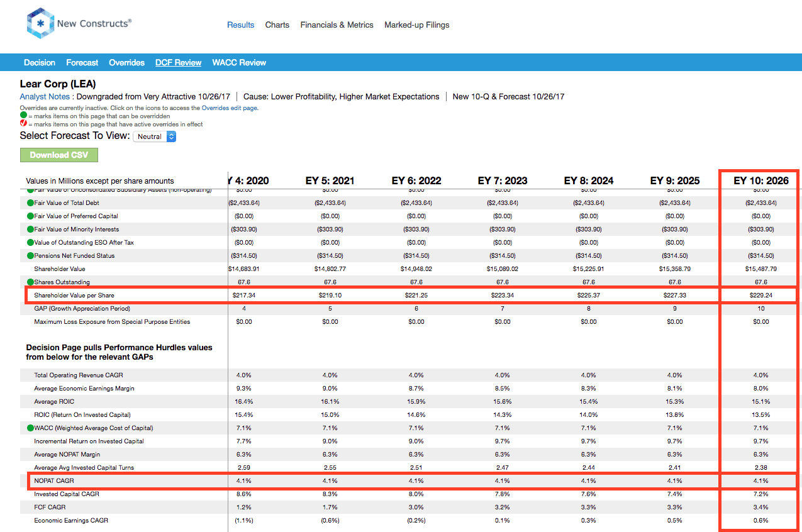Go to the Decision page

tap(40, 63)
